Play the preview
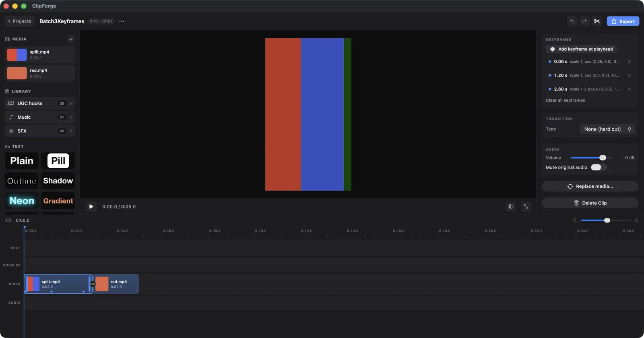 click(x=91, y=206)
